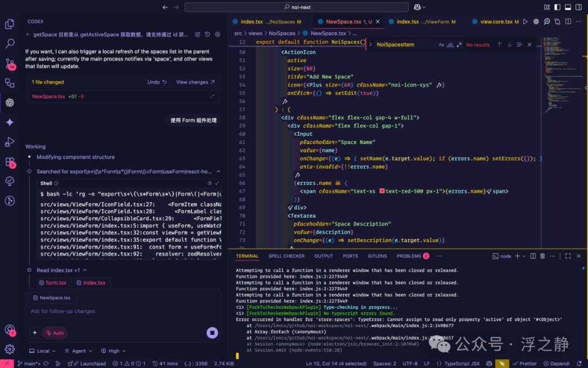Open the OUTPUT panel tab
Image resolution: width=588 pixels, height=368 pixels.
tap(323, 256)
